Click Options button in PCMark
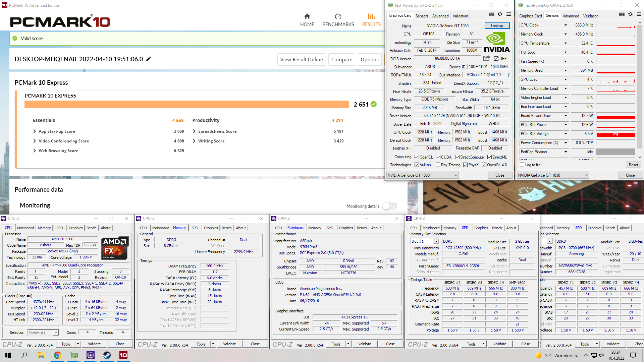The width and height of the screenshot is (644, 362). tap(369, 60)
